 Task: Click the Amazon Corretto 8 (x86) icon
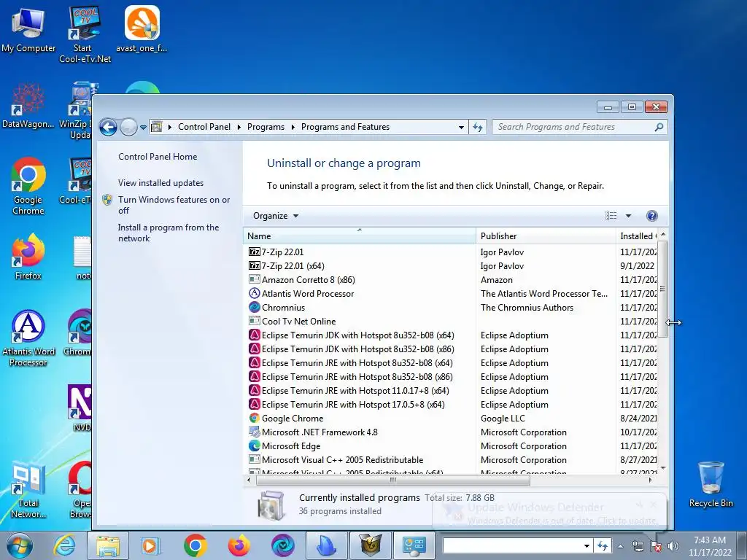click(x=255, y=279)
